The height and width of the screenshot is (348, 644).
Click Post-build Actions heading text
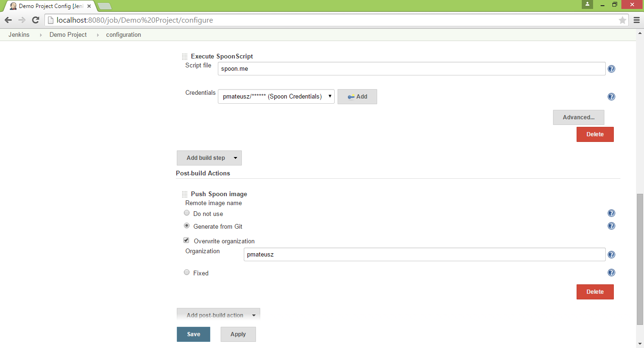pos(203,173)
